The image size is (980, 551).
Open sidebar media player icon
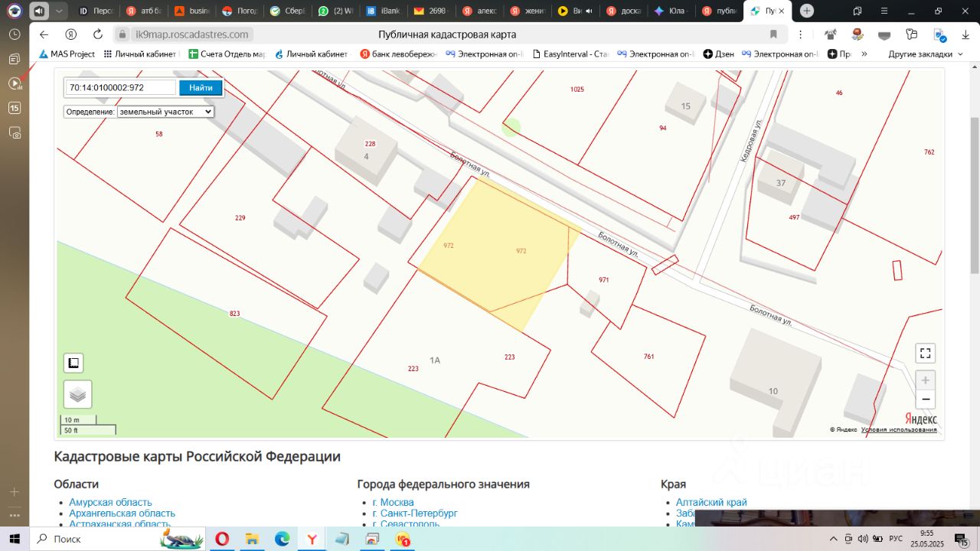pos(14,83)
